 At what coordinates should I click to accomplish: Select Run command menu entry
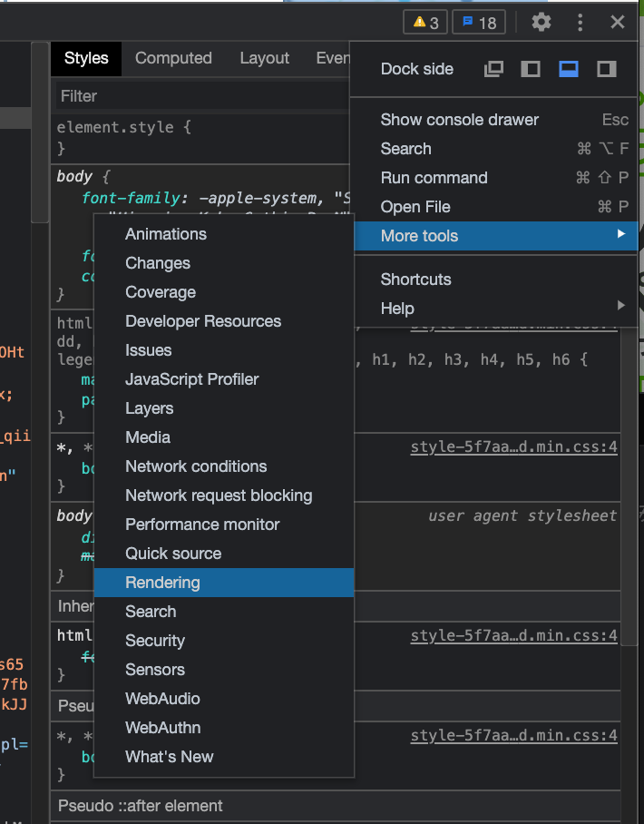434,178
